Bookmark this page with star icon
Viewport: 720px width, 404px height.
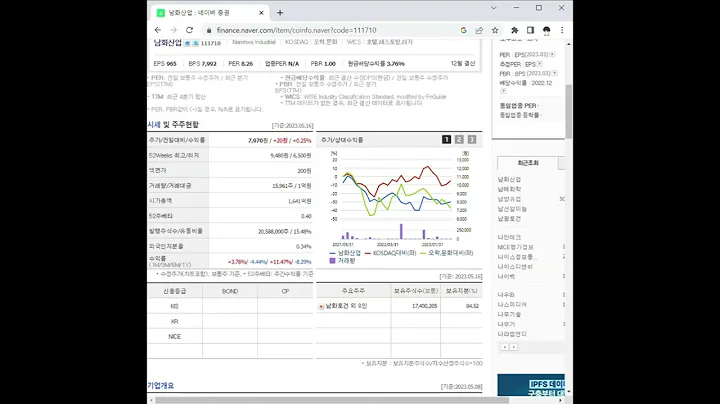pyautogui.click(x=495, y=30)
